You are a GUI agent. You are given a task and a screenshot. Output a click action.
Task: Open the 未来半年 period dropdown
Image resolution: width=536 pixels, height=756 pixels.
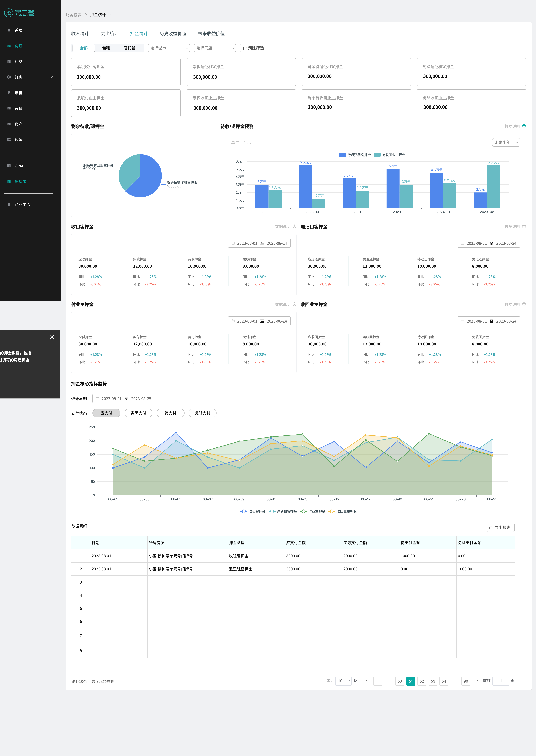pos(506,142)
